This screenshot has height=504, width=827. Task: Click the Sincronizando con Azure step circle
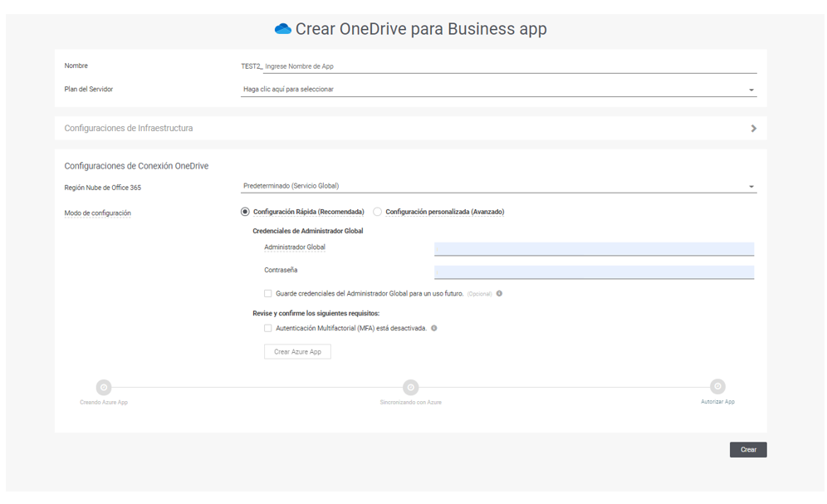[410, 388]
